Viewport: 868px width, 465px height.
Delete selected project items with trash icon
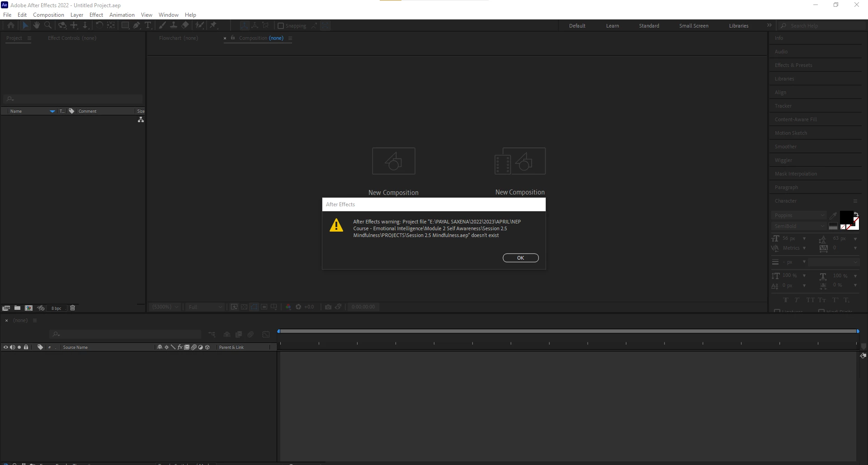click(72, 308)
